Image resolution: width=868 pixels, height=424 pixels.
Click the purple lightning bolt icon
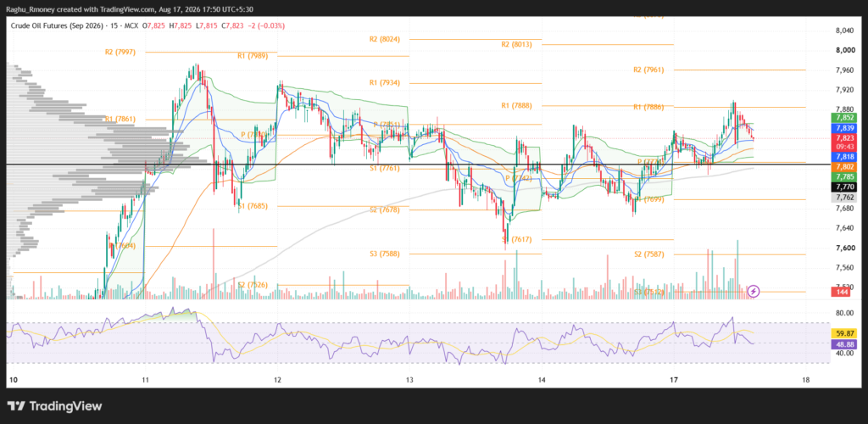[x=754, y=291]
